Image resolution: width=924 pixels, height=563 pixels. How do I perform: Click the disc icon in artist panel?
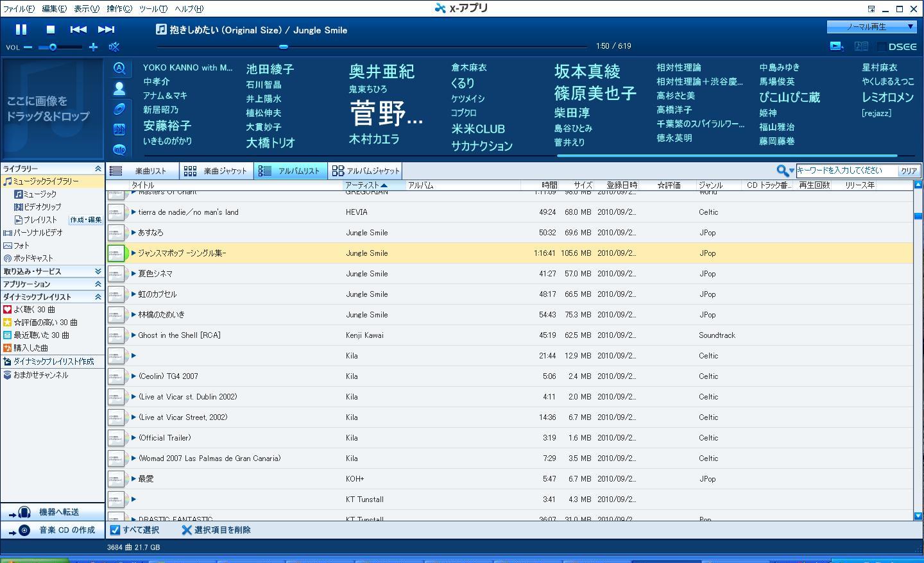(119, 109)
